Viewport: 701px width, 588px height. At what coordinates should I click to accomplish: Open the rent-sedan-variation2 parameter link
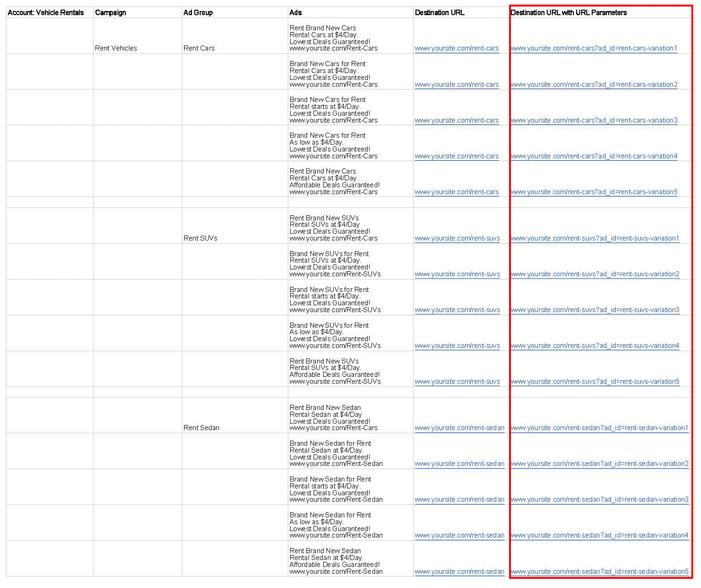pos(600,464)
